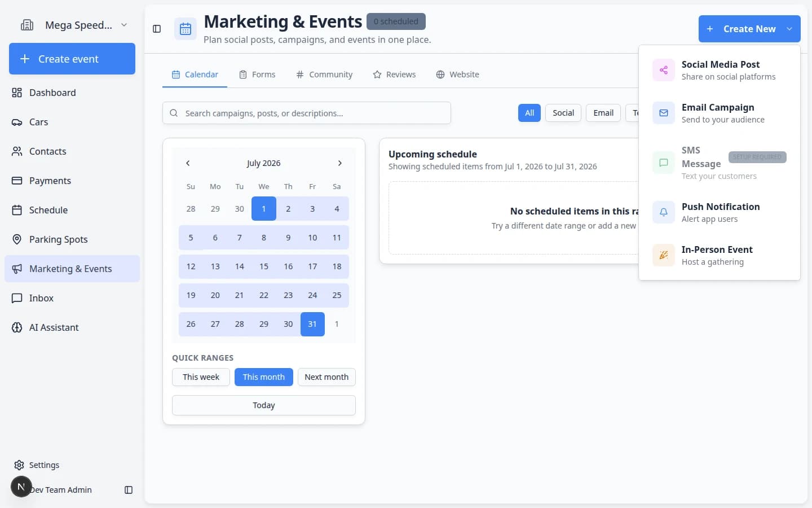
Task: Select July 1 in the calendar
Action: click(264, 209)
